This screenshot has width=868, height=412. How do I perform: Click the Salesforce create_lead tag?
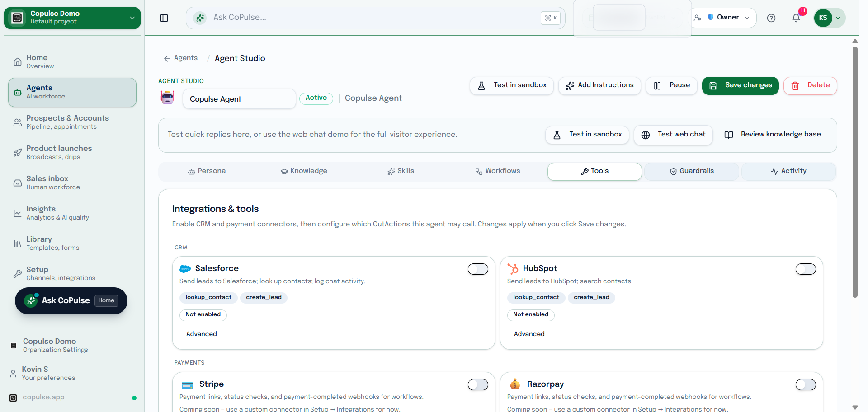264,297
